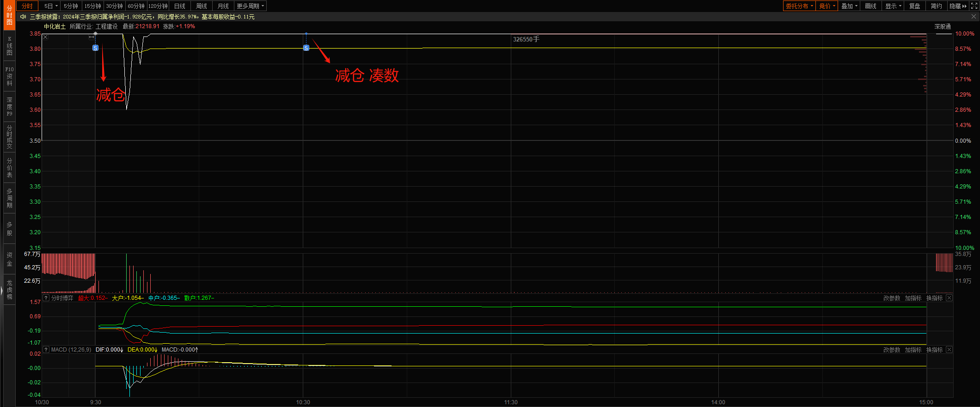Viewport: 980px width, 407px height.
Task: Expand the collapsed left edge panel arrow
Action: pyautogui.click(x=1, y=291)
